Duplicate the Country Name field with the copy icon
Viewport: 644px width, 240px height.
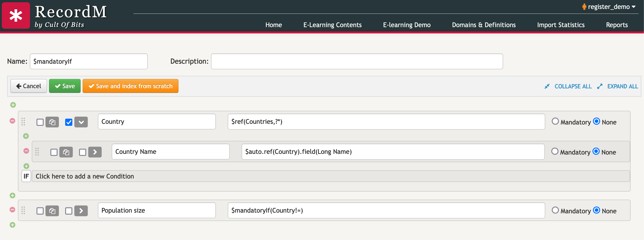pyautogui.click(x=66, y=152)
